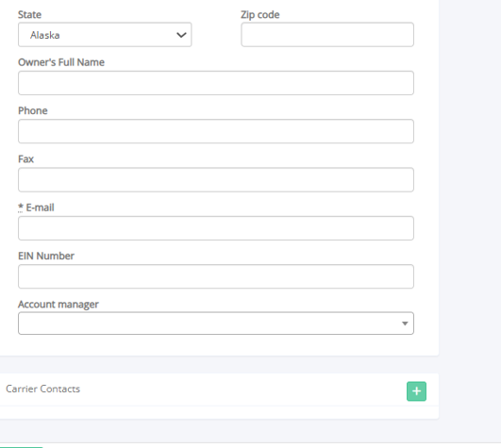This screenshot has height=448, width=501.
Task: Focus the EIN Number text field
Action: click(216, 276)
